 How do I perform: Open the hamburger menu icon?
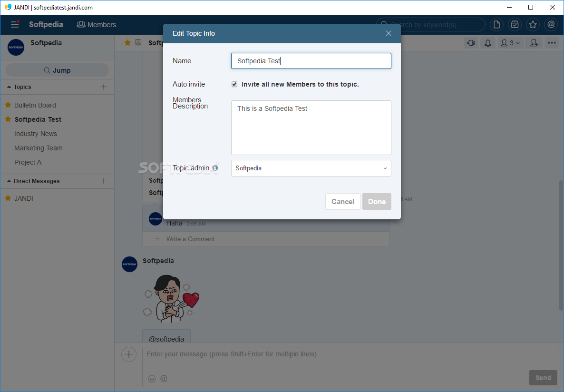pos(15,24)
